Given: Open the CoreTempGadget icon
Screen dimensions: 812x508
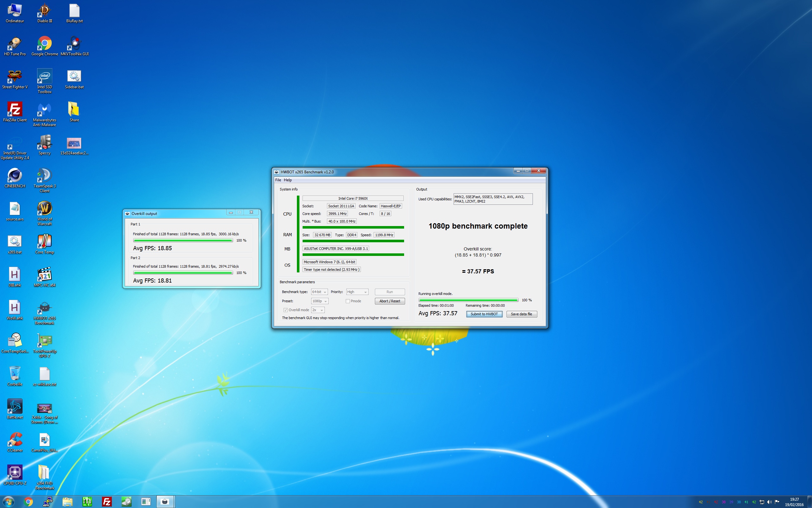Looking at the screenshot, I should [x=15, y=343].
